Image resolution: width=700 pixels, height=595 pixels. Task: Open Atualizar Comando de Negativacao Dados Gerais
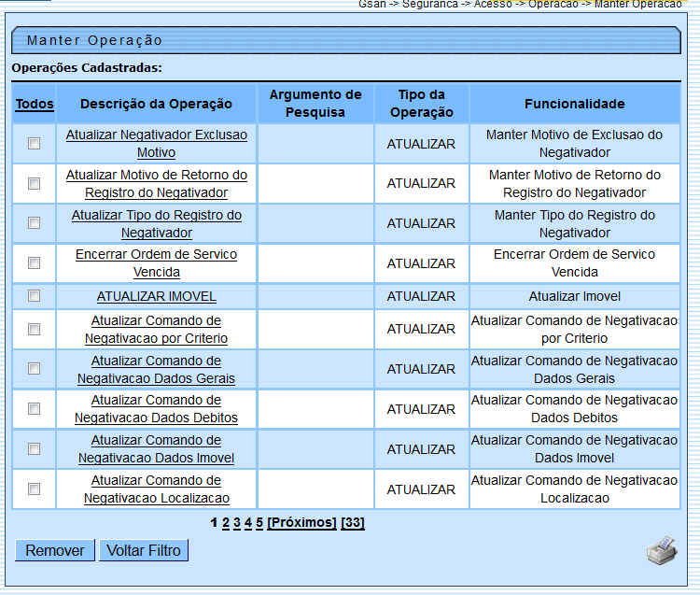(157, 370)
